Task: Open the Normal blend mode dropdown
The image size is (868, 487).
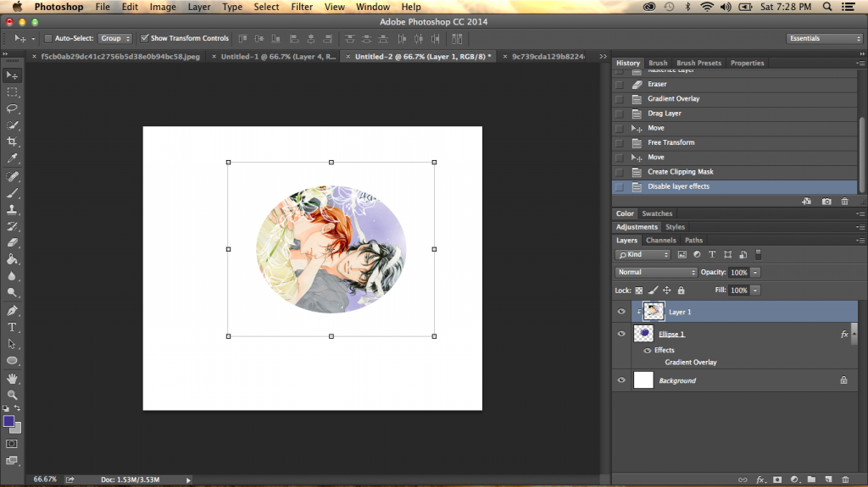Action: point(655,272)
